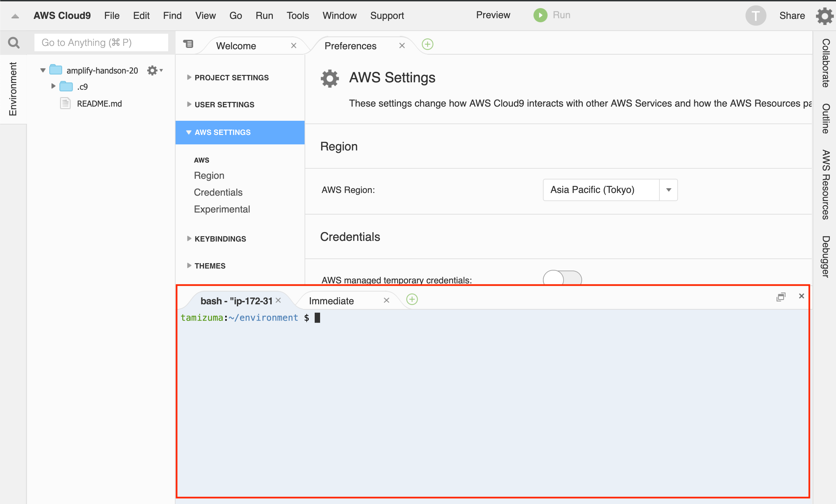Click the AWS subsection heading in the Preferences sidebar
The image size is (836, 504).
point(202,160)
